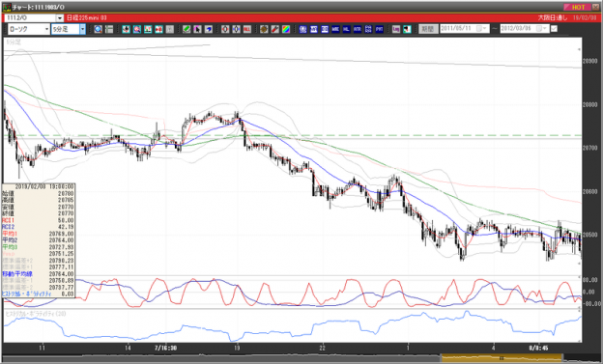Viewport: 603px width, 364px height.
Task: Click the HL indicator icon
Action: click(x=346, y=29)
